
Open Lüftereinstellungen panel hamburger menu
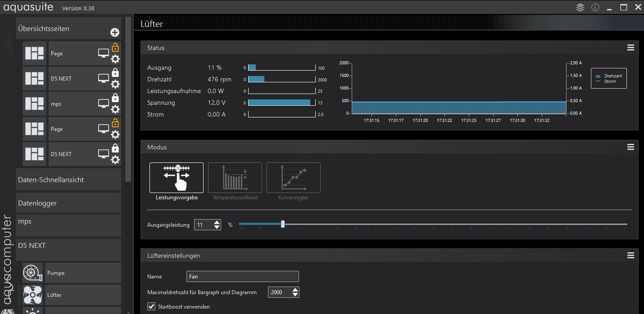(x=630, y=256)
